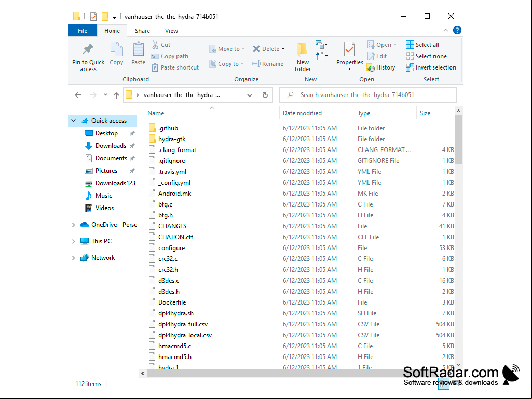
Task: Go back to previous folder
Action: pyautogui.click(x=78, y=95)
